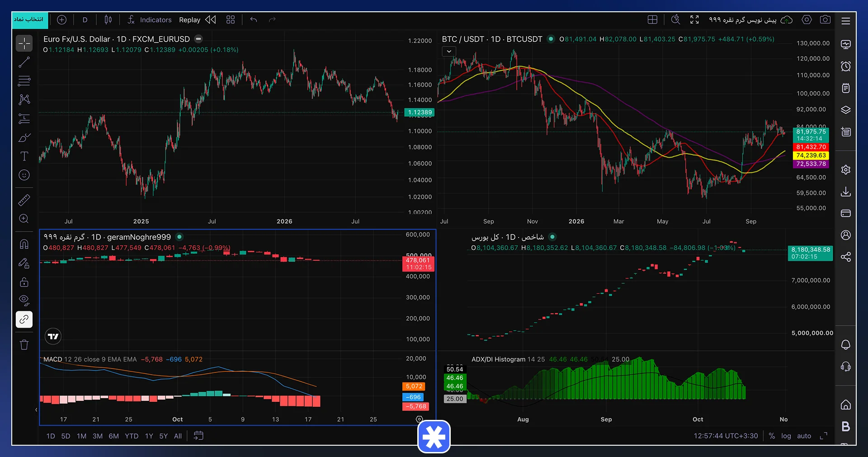Select the 3M range tab
The width and height of the screenshot is (868, 457).
[x=98, y=436]
